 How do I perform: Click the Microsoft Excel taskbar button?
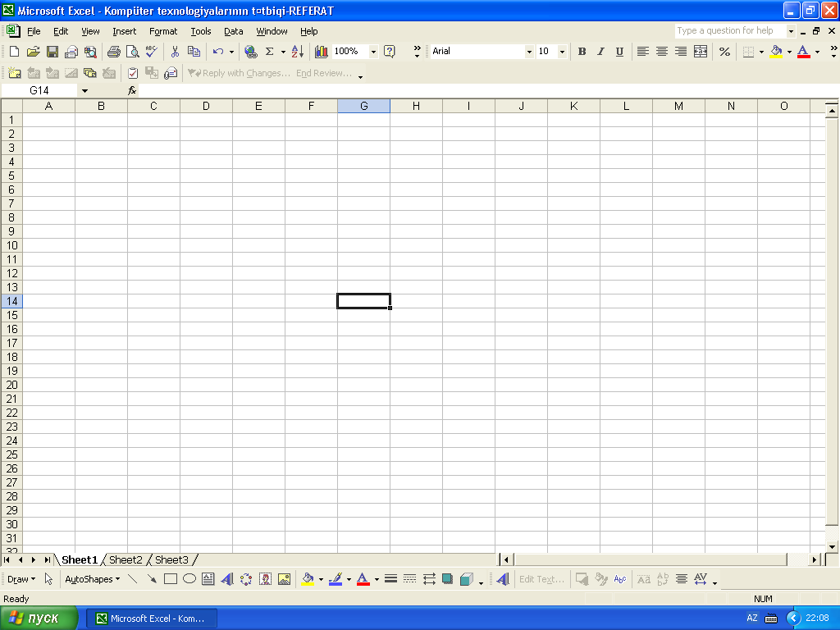point(152,619)
